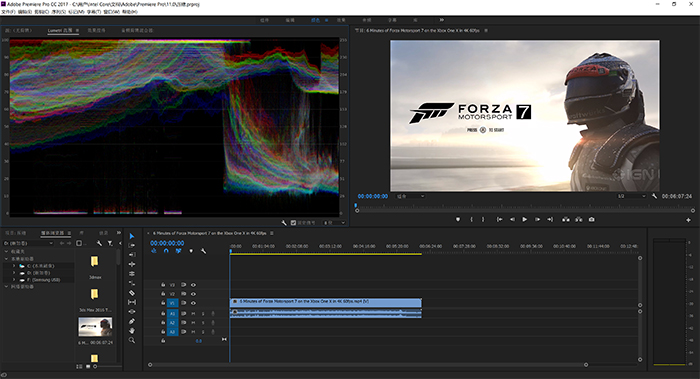This screenshot has width=700, height=379.
Task: Select the Track Select Backward tool
Action: (x=132, y=255)
